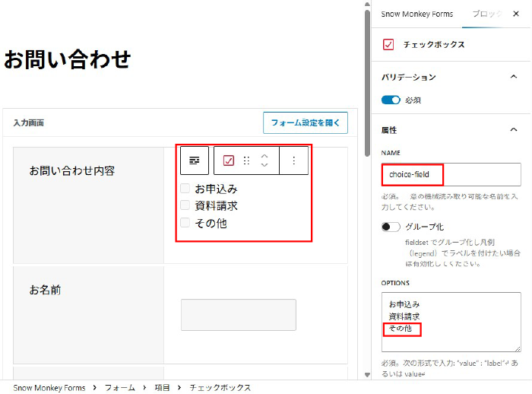Image resolution: width=532 pixels, height=394 pixels.
Task: Click the NAME field containing choice-field
Action: [x=451, y=175]
